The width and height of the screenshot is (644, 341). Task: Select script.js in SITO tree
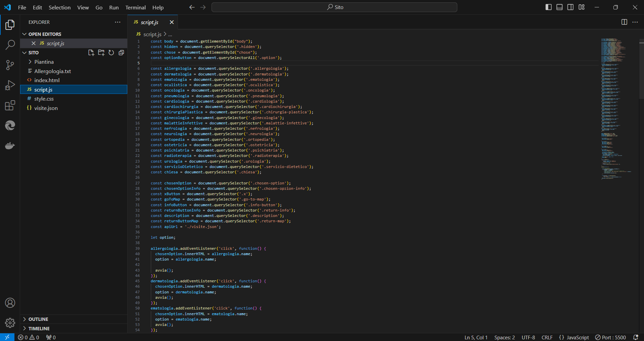click(x=74, y=90)
